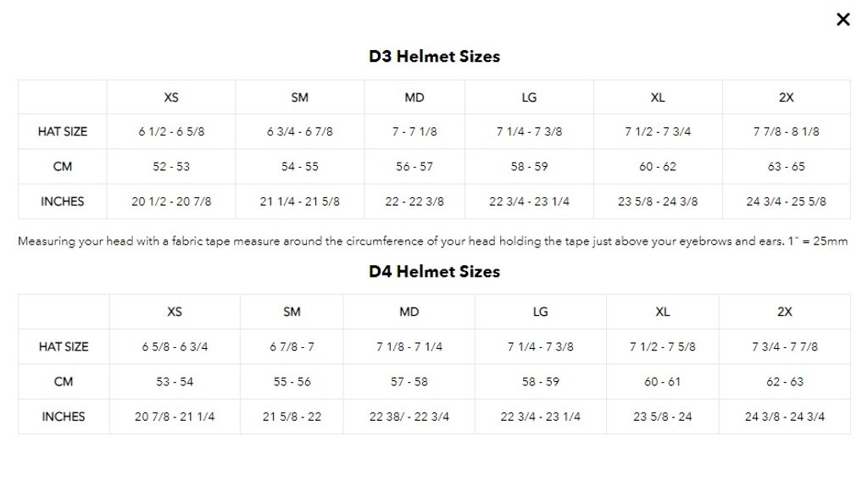The height and width of the screenshot is (481, 868).
Task: Click the D3 Helmet Sizes heading
Action: (434, 57)
